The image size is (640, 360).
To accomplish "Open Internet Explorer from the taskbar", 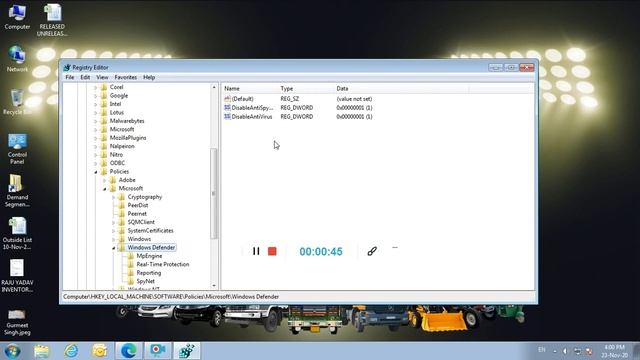I will click(x=71, y=351).
